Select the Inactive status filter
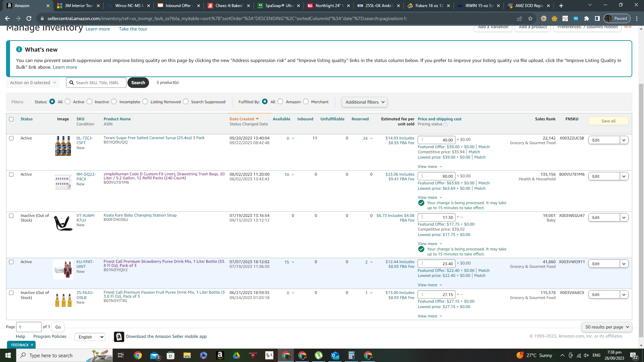The height and width of the screenshot is (362, 644). tap(90, 102)
